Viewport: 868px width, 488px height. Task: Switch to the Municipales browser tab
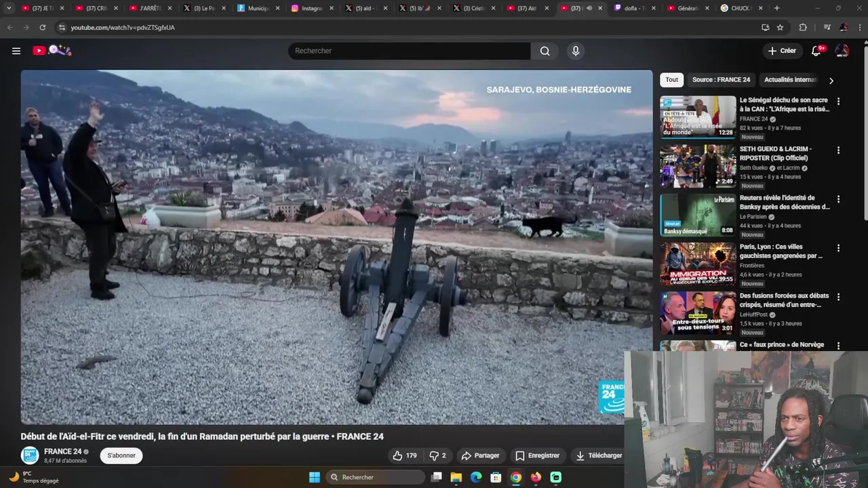click(x=258, y=8)
